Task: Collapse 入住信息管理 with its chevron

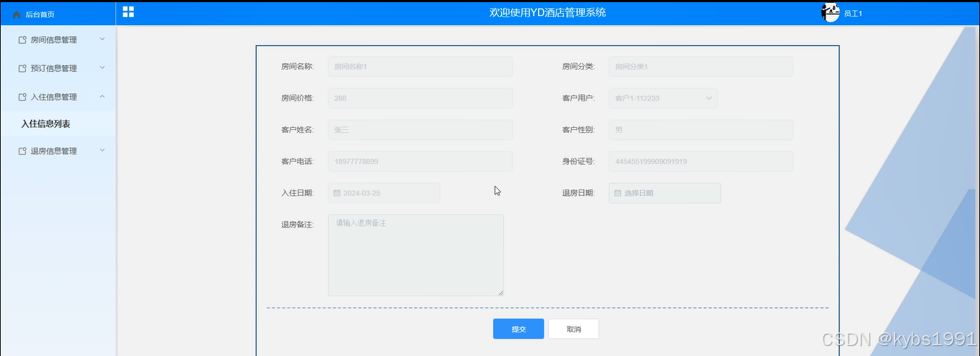Action: click(102, 96)
